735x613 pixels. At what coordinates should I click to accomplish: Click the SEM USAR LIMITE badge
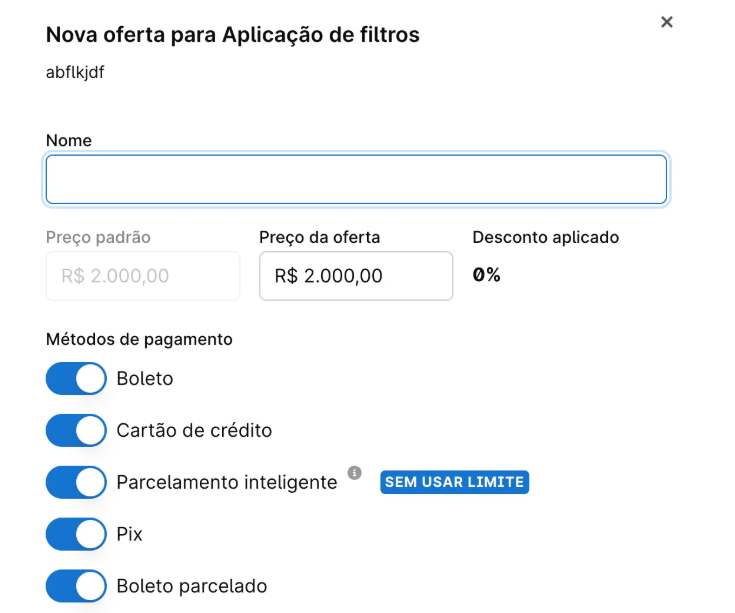[454, 482]
